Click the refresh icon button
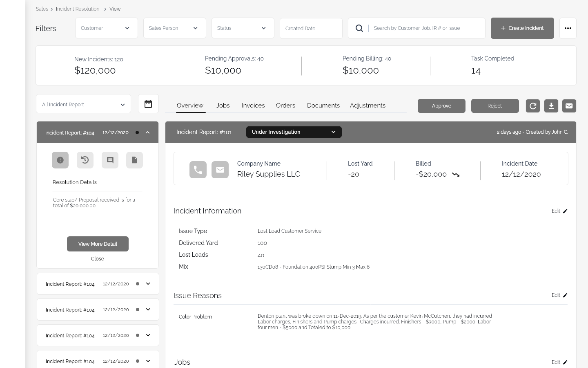Image resolution: width=588 pixels, height=368 pixels. 533,106
